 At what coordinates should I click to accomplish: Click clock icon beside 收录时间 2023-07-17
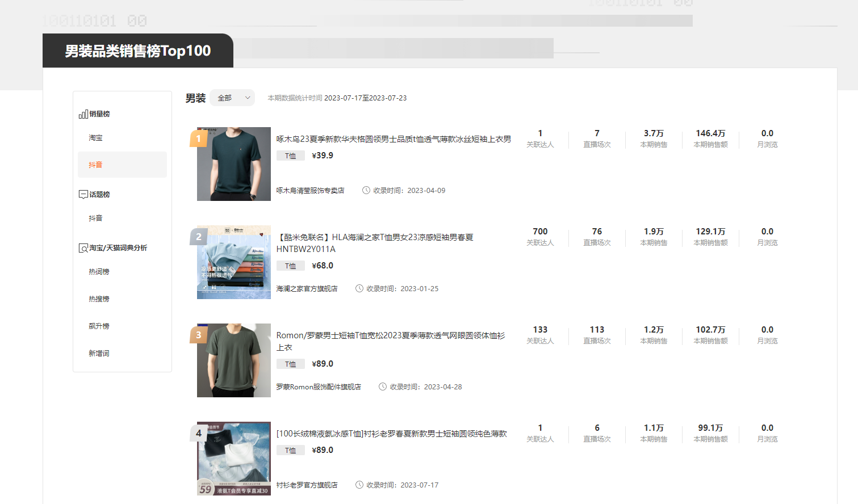coord(359,485)
